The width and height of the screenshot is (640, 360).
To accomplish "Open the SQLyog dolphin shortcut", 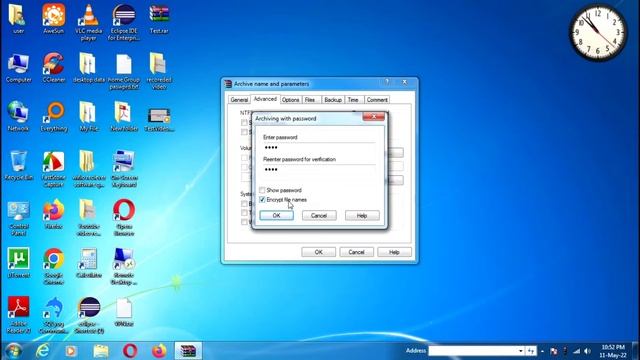I will point(53,315).
